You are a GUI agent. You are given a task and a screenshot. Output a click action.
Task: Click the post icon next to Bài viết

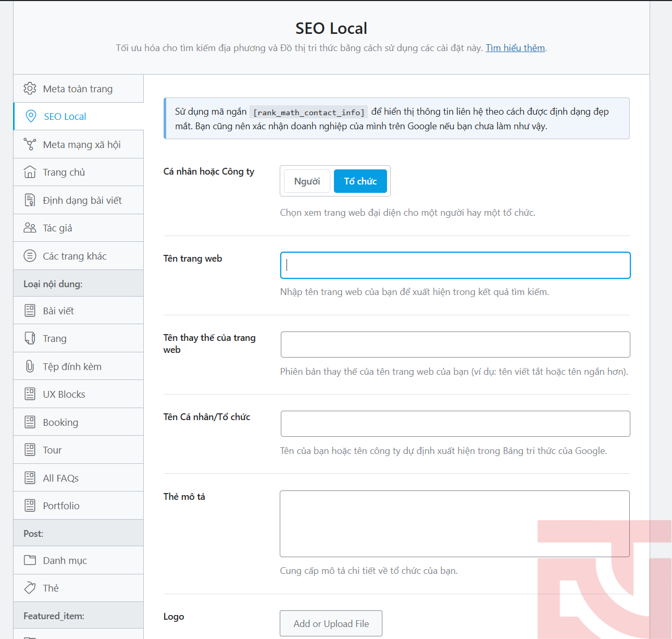point(30,311)
